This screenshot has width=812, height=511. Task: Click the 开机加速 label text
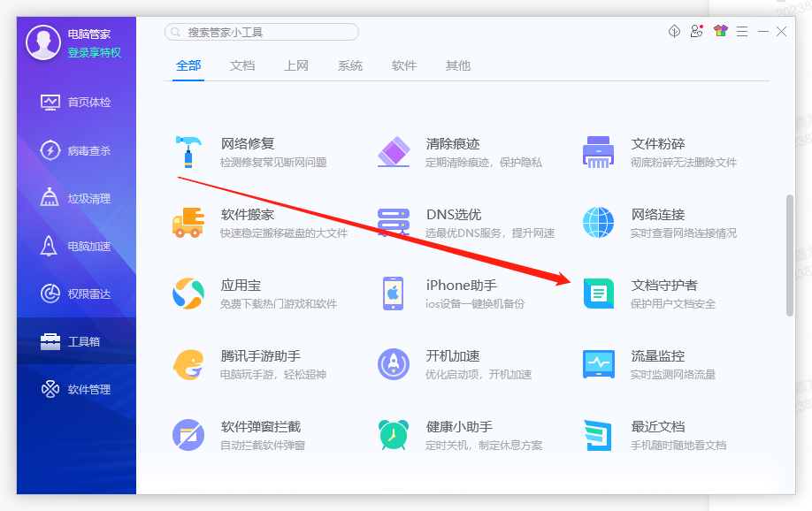tap(453, 356)
